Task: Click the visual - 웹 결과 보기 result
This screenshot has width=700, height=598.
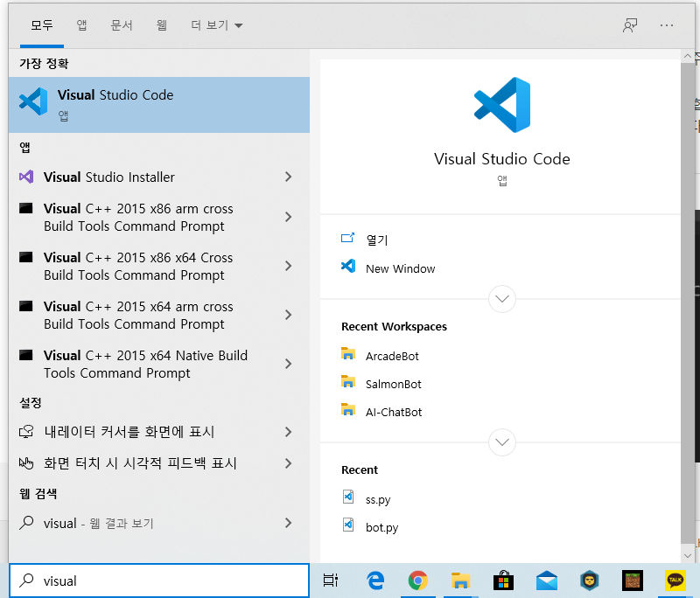Action: click(159, 523)
